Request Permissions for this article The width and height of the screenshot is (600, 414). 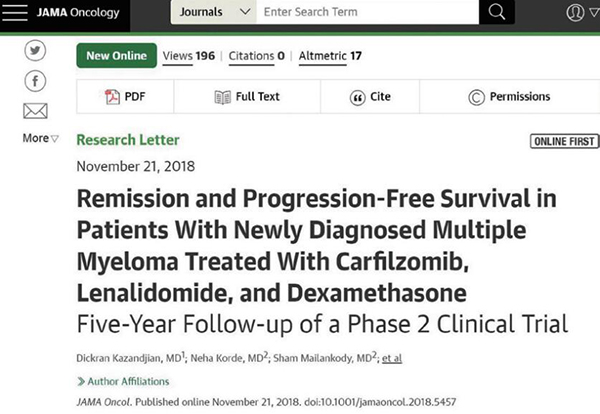509,96
